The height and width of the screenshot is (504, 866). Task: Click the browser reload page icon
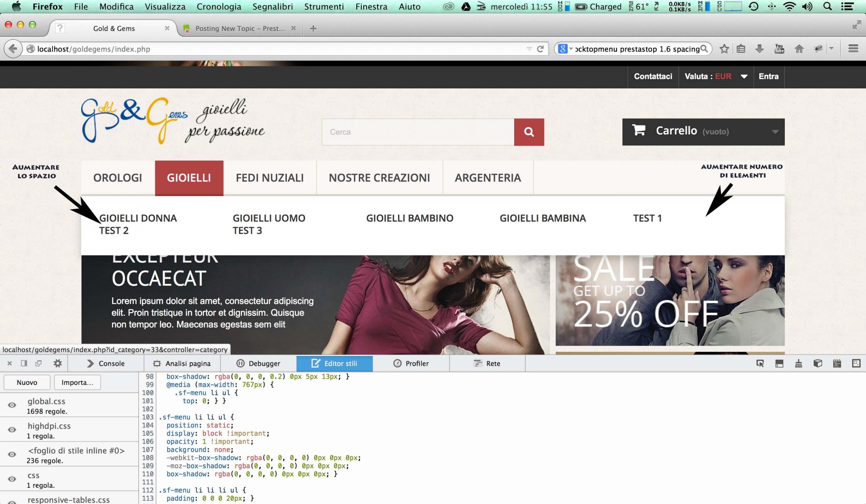540,49
